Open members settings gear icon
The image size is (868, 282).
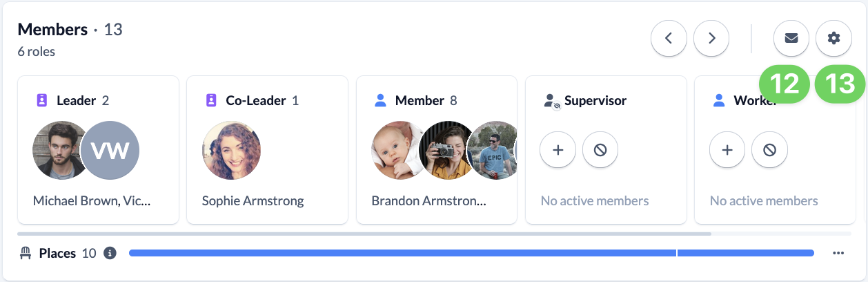834,39
